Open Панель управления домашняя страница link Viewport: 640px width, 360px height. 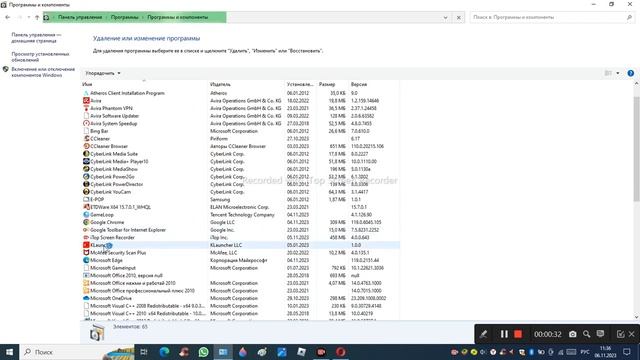[x=36, y=38]
